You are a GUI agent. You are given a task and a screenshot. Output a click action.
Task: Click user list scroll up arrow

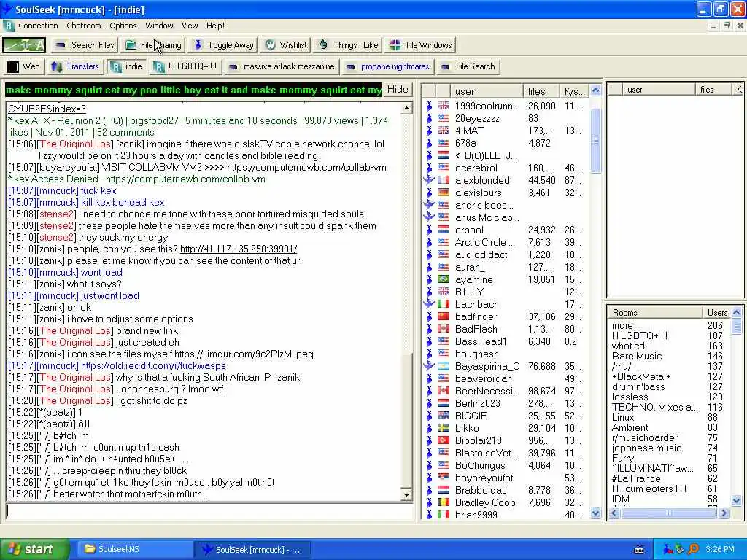(595, 90)
